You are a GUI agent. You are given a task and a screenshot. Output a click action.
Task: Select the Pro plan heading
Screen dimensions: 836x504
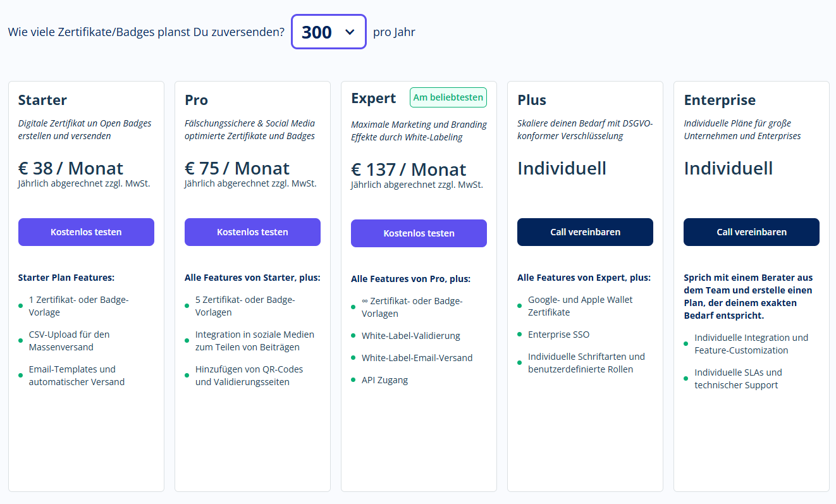[196, 100]
